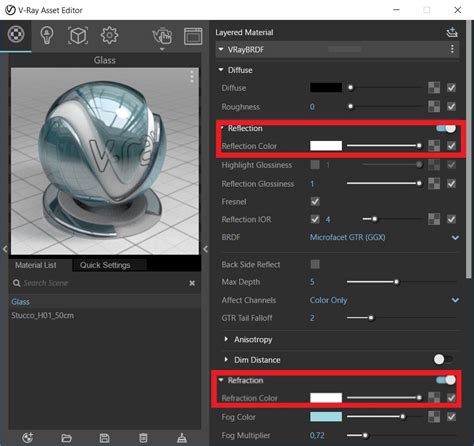
Task: Enable the Dim Distance switch
Action: 443,359
